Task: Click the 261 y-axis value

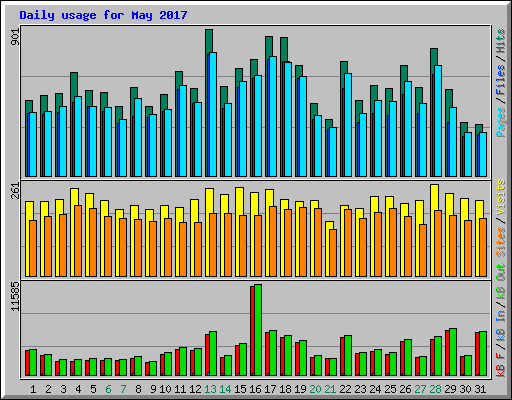Action: tap(15, 191)
